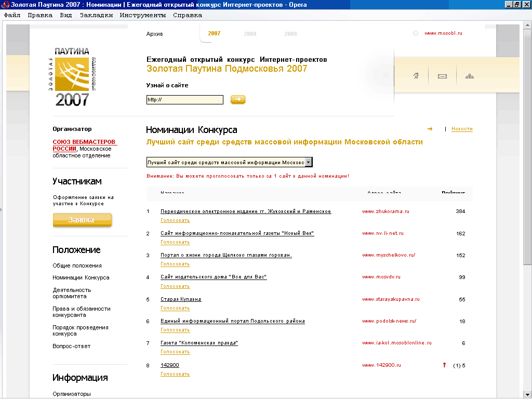Image resolution: width=532 pixels, height=399 pixels.
Task: Click the http:// site lookup input field
Action: 184,100
